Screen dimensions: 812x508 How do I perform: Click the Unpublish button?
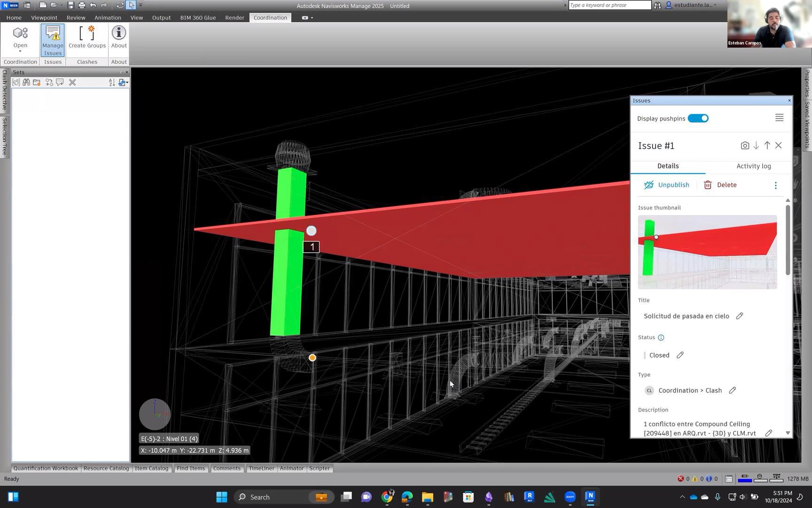pos(667,185)
